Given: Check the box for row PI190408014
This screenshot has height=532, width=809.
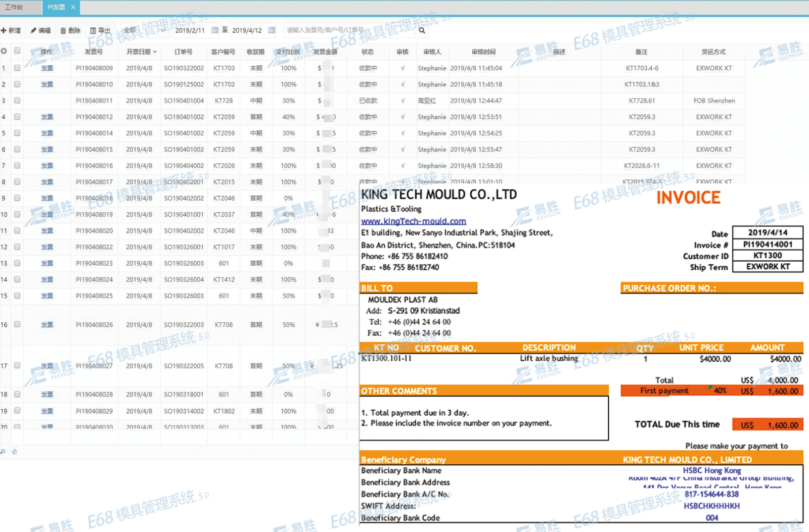Looking at the screenshot, I should tap(17, 132).
